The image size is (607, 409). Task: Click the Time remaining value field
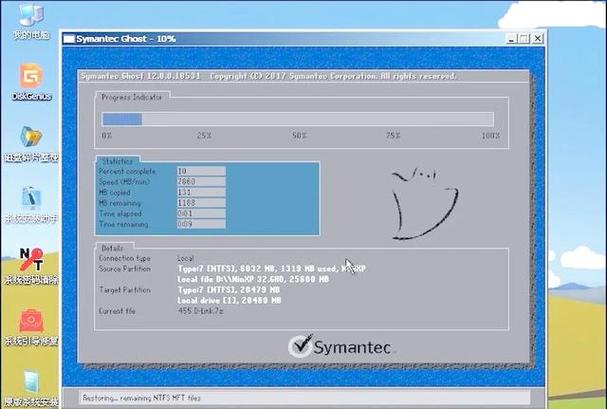coord(200,223)
